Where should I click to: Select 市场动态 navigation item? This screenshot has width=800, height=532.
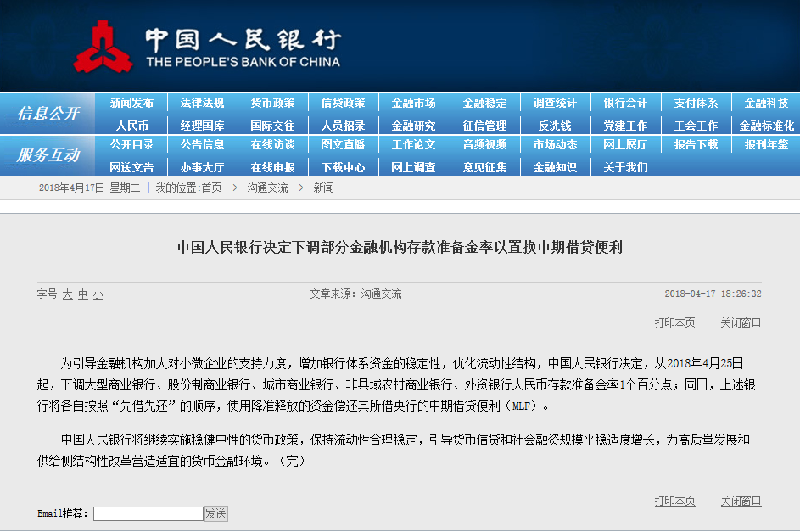[x=555, y=145]
